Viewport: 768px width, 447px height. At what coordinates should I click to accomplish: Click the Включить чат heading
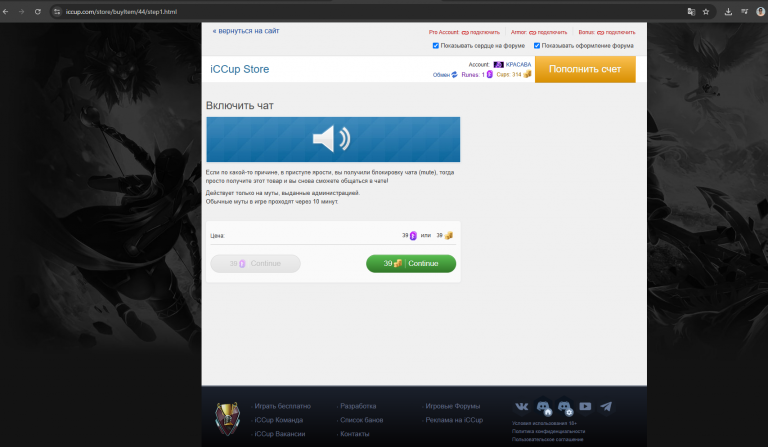240,105
